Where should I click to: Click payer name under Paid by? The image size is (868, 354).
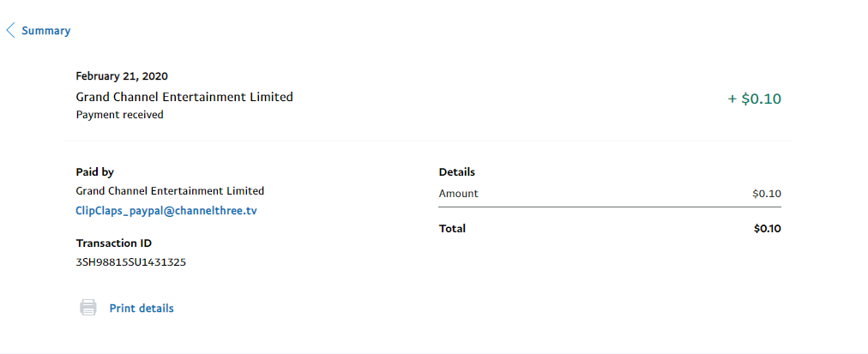(x=170, y=191)
